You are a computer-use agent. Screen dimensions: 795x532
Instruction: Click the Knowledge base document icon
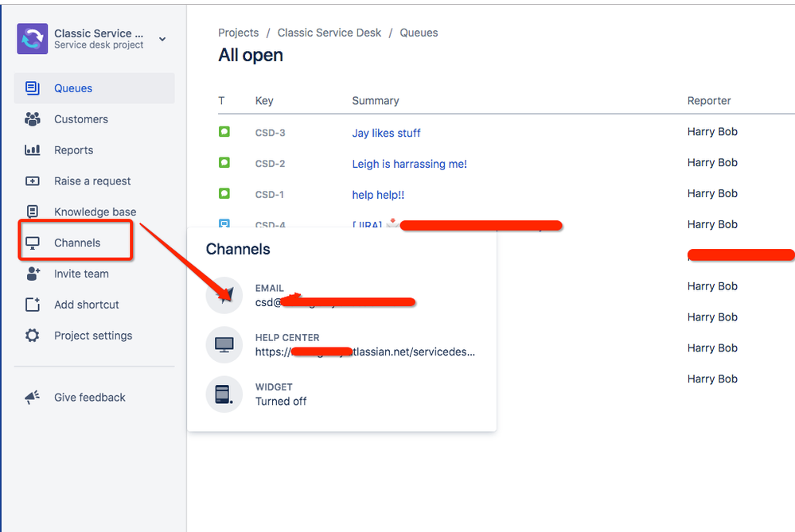pyautogui.click(x=33, y=212)
